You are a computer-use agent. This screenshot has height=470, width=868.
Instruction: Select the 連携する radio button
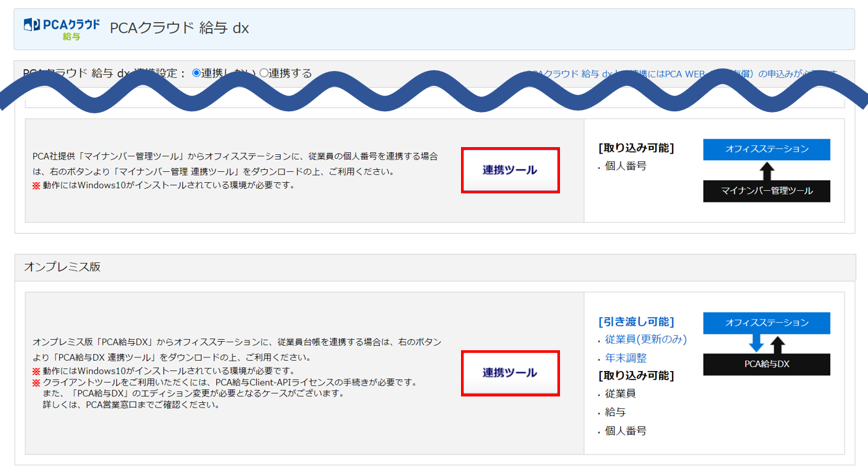[x=264, y=73]
